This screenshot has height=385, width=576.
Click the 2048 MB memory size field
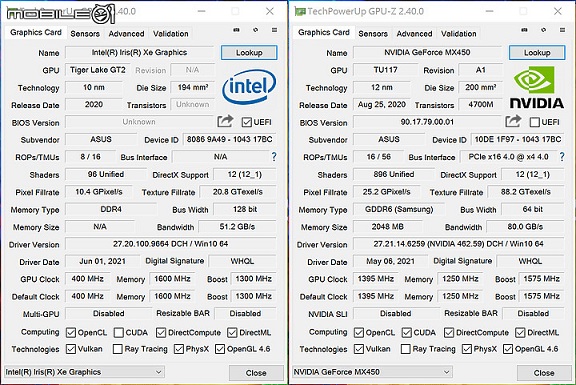[x=388, y=227]
